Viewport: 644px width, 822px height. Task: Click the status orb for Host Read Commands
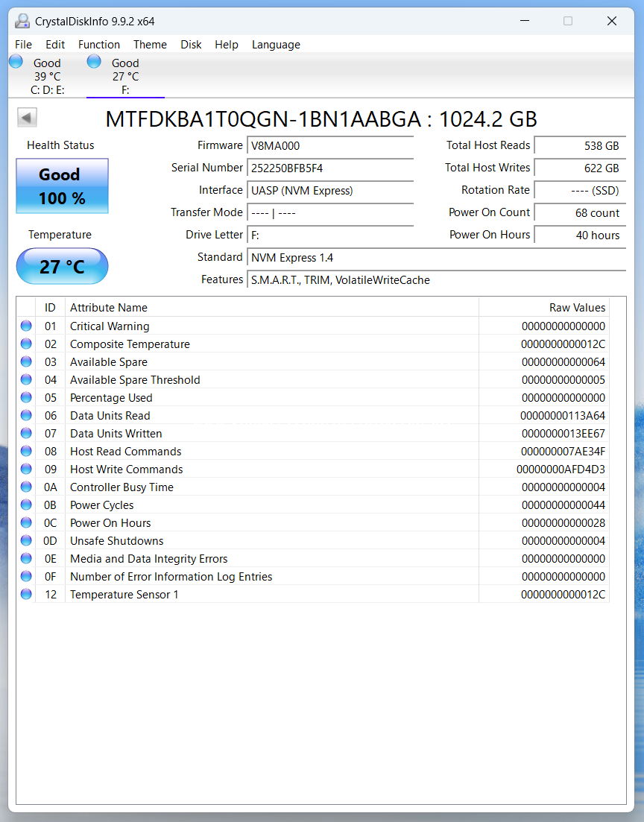(26, 451)
